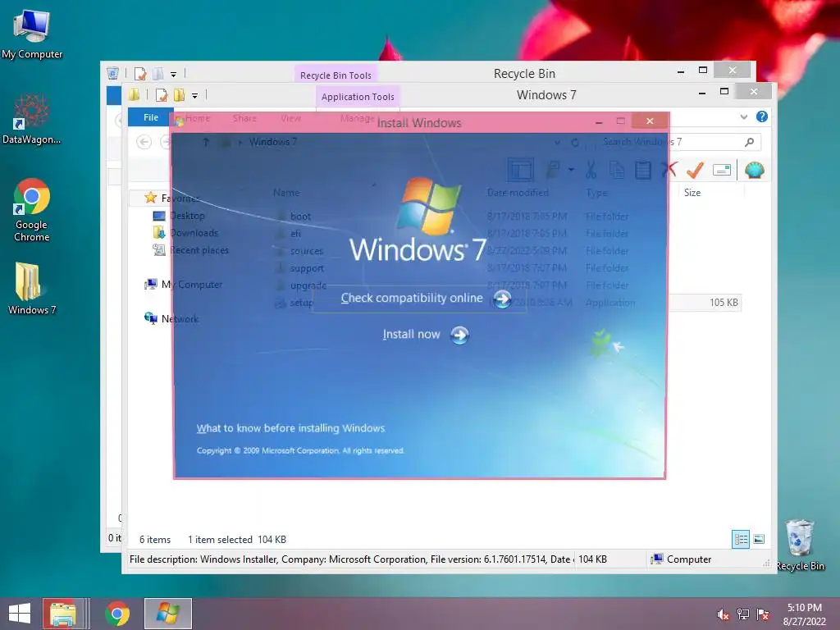Select Desktop icon in Favorites

(x=159, y=216)
